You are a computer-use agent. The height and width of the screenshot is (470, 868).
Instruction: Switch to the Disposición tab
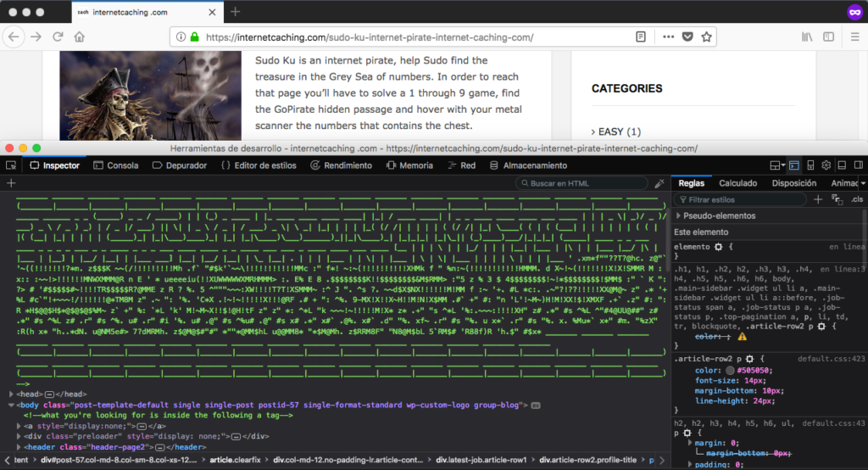(x=793, y=183)
